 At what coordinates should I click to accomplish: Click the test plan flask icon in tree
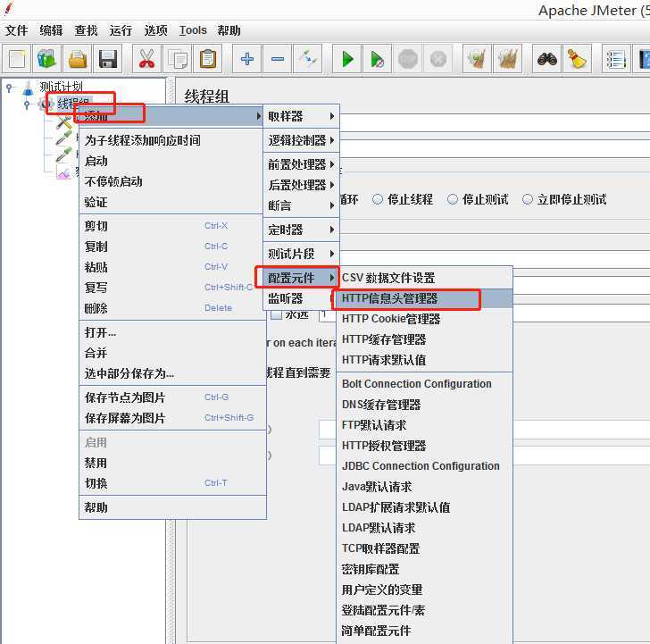click(x=28, y=88)
